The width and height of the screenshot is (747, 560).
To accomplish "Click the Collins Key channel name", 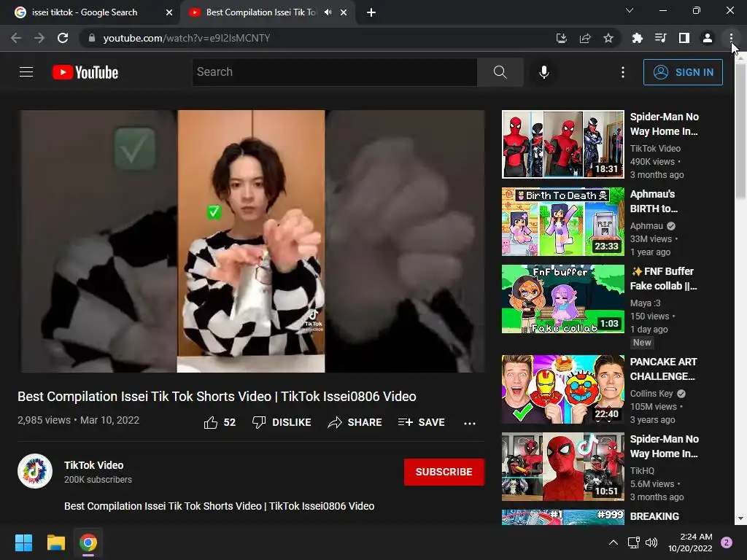I will tap(651, 393).
